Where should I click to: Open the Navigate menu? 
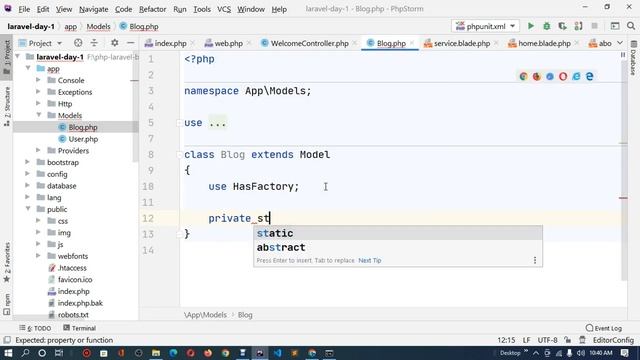click(x=93, y=9)
